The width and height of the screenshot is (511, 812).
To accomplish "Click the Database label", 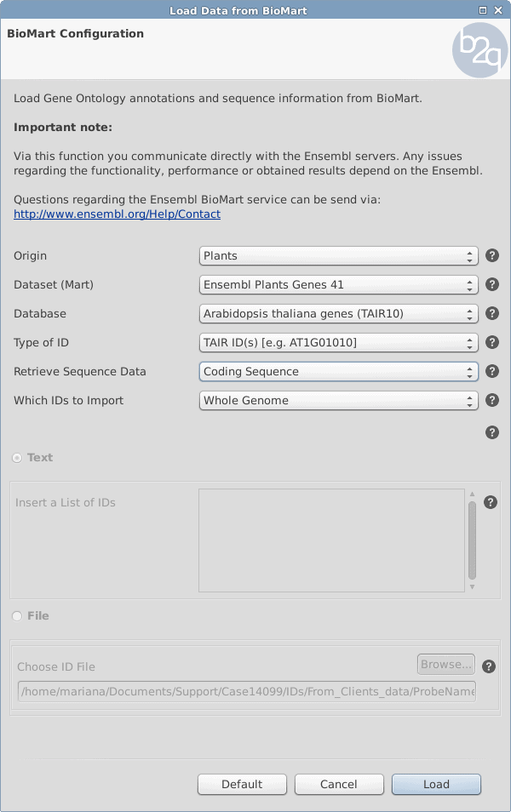I will click(40, 314).
